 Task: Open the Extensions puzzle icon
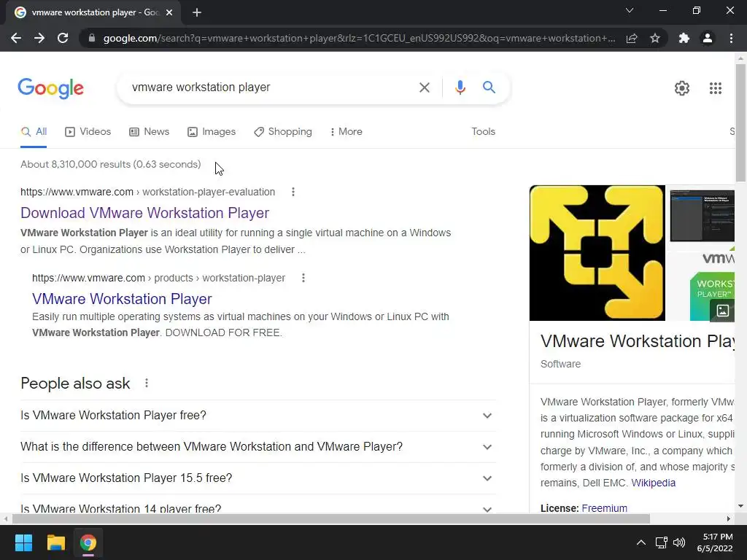[684, 38]
